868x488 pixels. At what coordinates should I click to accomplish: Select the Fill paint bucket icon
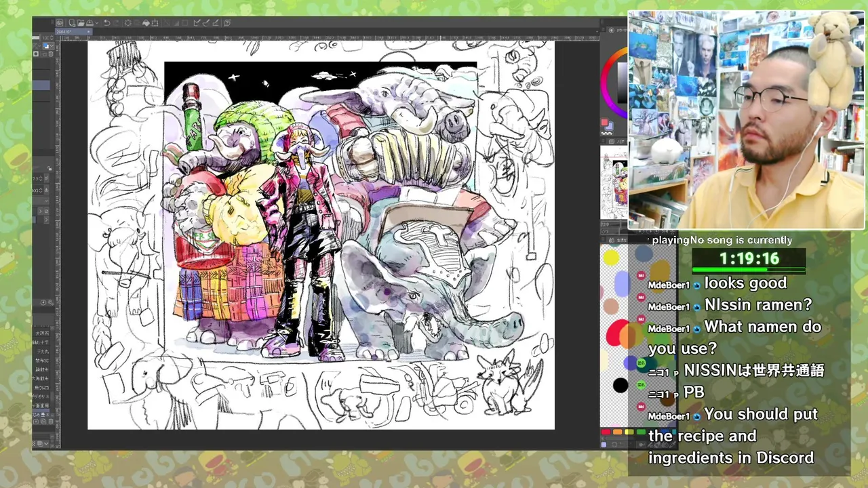click(146, 23)
